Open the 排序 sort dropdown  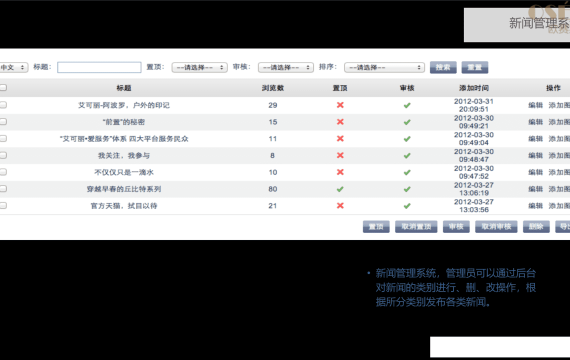coord(384,67)
